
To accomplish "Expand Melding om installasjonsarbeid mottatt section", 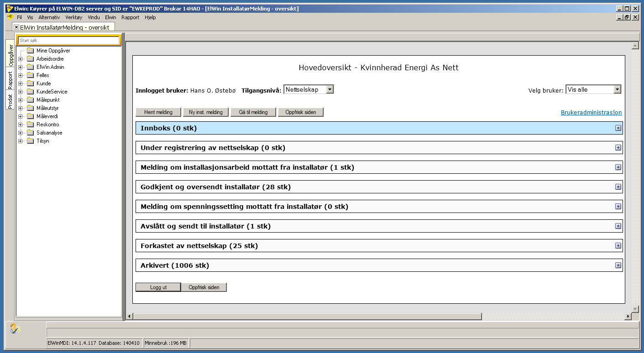I will coord(618,167).
